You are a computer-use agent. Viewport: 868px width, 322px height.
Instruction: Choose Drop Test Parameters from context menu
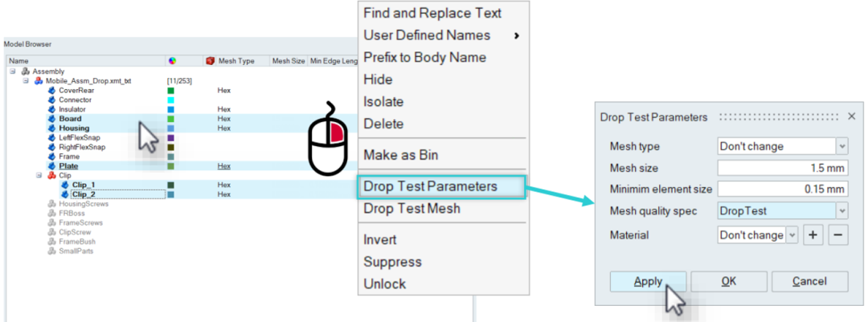(430, 186)
